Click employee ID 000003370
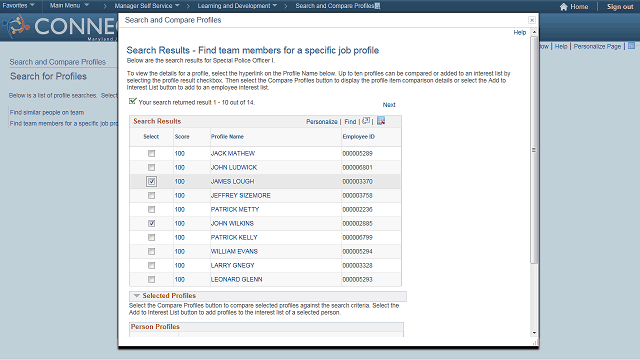Screen dimensions: 640x360 pyautogui.click(x=358, y=181)
